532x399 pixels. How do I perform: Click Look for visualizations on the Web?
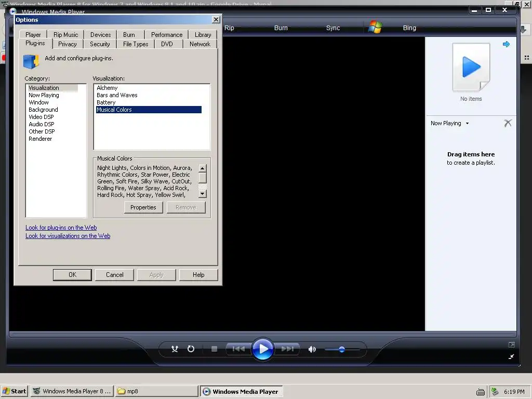click(68, 236)
